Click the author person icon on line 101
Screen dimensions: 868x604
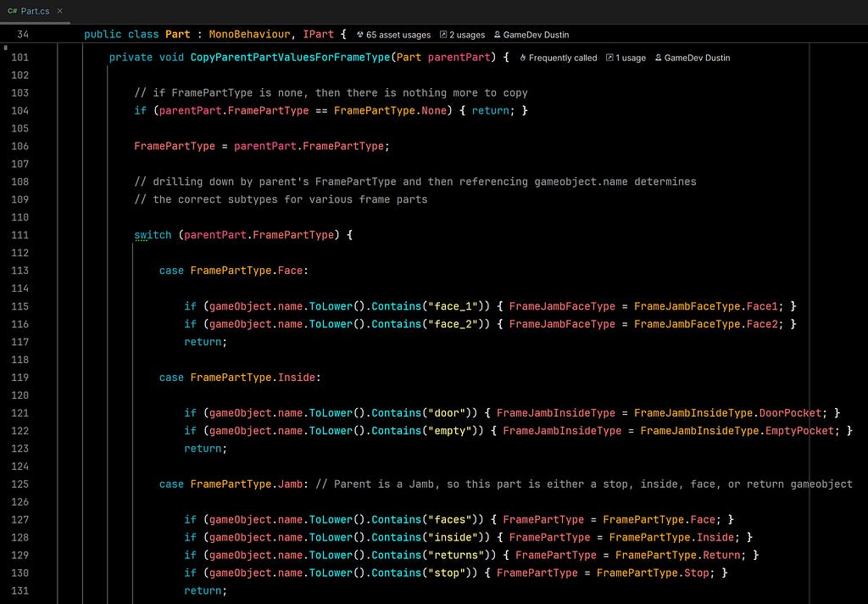click(x=658, y=59)
